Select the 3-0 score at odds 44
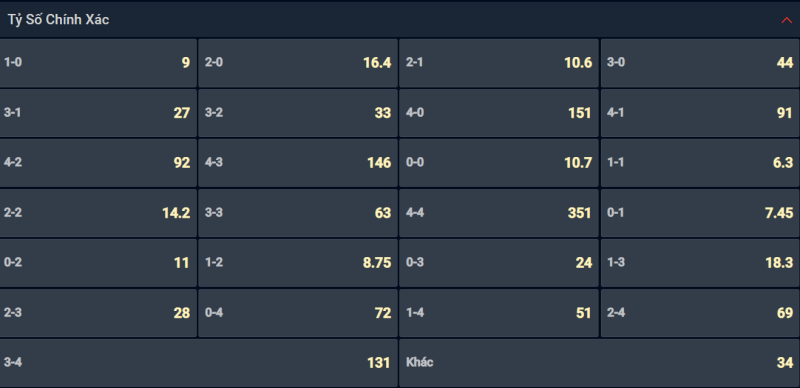This screenshot has width=800, height=388. [700, 63]
